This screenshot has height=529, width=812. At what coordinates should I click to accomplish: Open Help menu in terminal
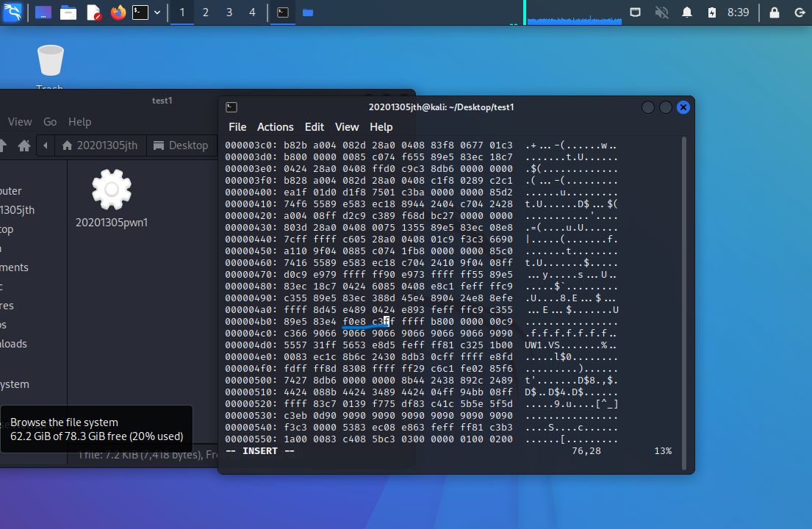pyautogui.click(x=381, y=127)
